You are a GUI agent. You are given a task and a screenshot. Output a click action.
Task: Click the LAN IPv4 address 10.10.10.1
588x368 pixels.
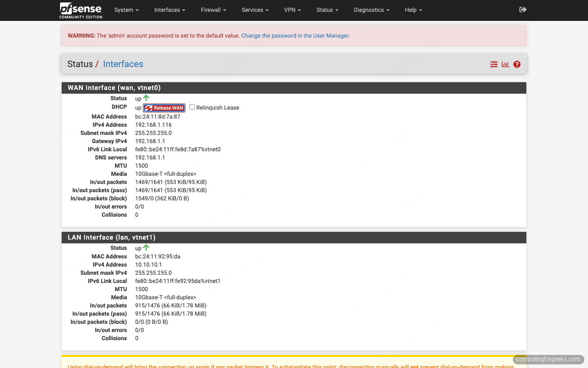click(149, 265)
